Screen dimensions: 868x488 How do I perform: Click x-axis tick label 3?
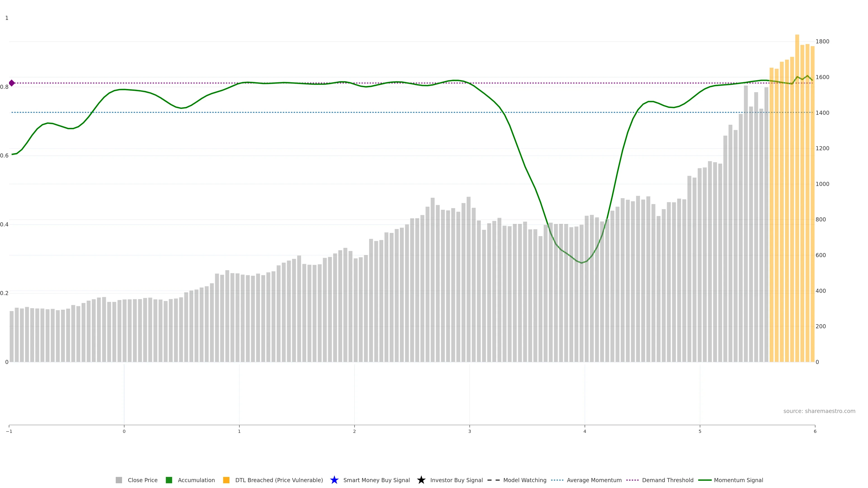click(469, 432)
